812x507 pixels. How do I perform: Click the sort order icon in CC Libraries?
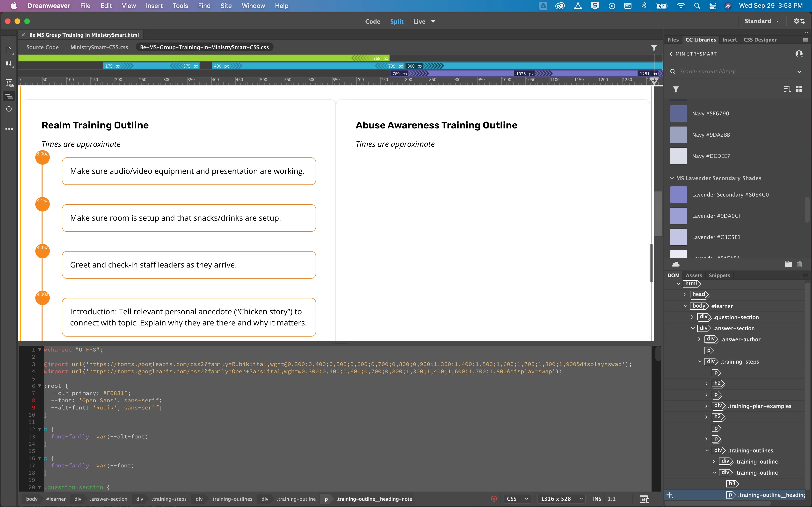click(x=787, y=89)
